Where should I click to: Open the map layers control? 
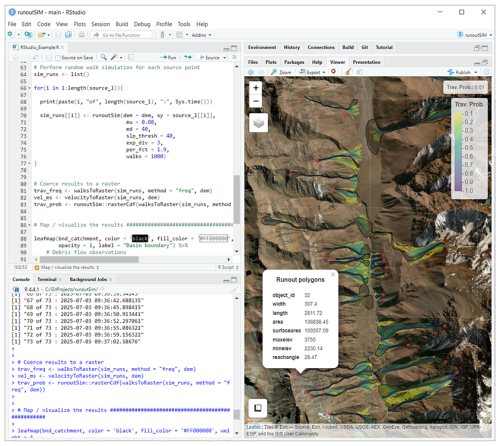(x=258, y=123)
